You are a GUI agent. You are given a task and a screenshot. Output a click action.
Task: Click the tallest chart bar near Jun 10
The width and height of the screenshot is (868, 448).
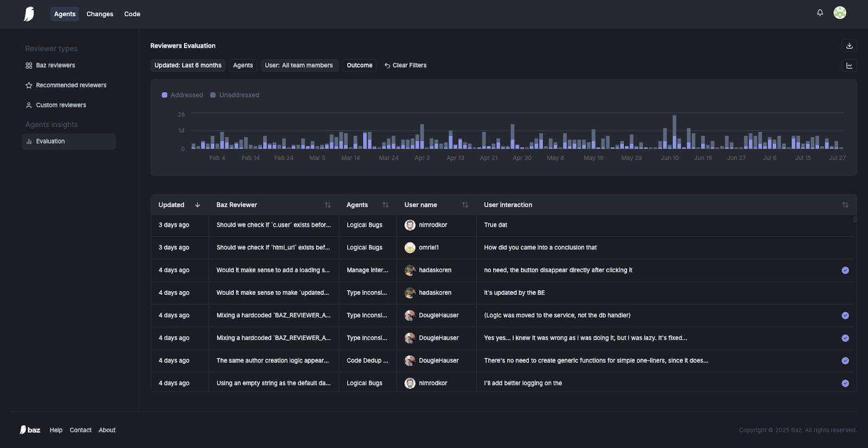click(674, 132)
